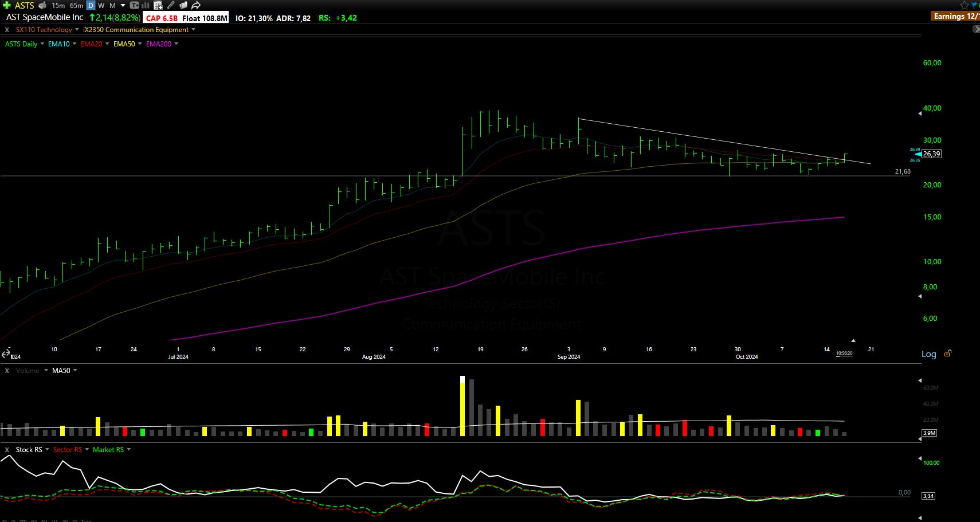
Task: Click the IO: 21,30% value
Action: tap(254, 18)
